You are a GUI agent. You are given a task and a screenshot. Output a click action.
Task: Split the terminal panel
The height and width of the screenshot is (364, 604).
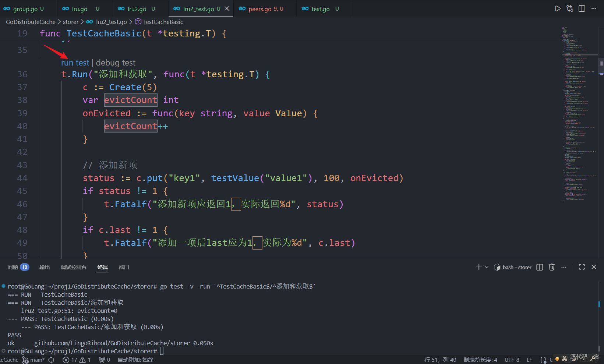pyautogui.click(x=540, y=267)
